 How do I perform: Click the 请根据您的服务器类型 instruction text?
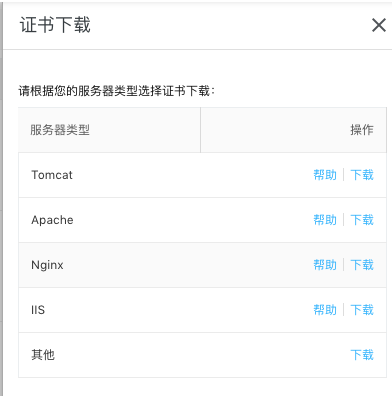(117, 91)
